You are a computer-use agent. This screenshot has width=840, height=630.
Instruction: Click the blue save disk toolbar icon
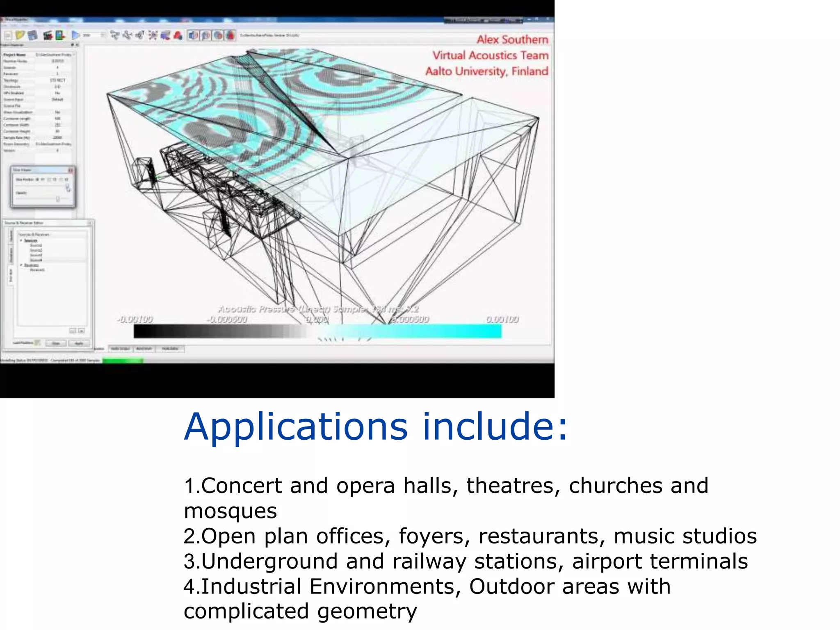pyautogui.click(x=32, y=36)
